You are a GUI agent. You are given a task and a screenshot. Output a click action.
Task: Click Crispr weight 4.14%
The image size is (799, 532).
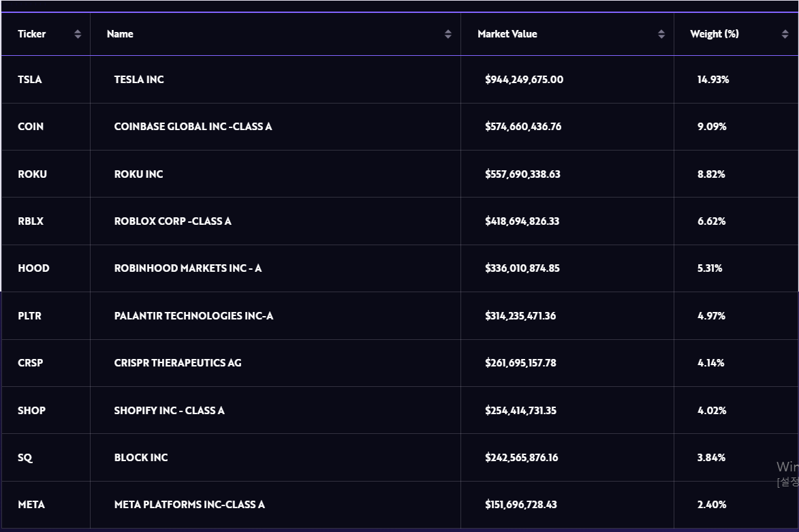[711, 363]
